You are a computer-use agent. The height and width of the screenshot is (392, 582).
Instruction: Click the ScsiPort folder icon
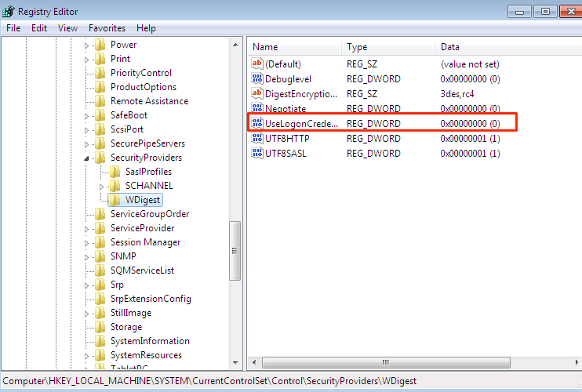[100, 129]
